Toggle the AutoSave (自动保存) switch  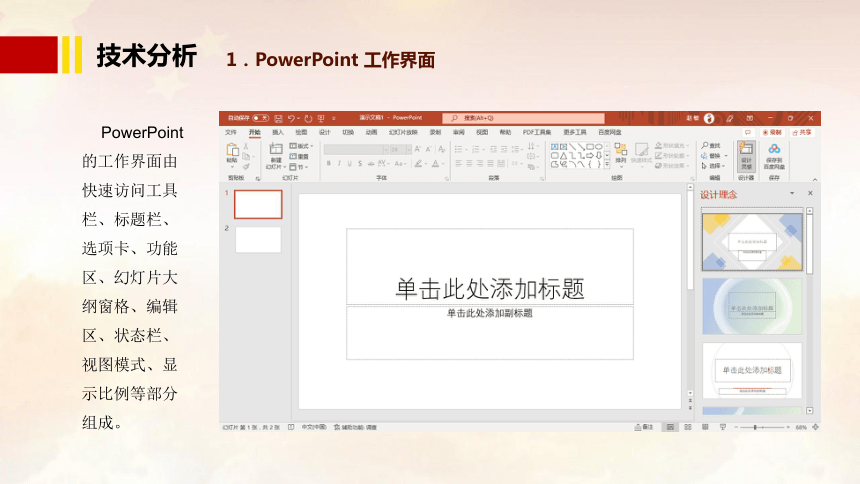coord(261,118)
